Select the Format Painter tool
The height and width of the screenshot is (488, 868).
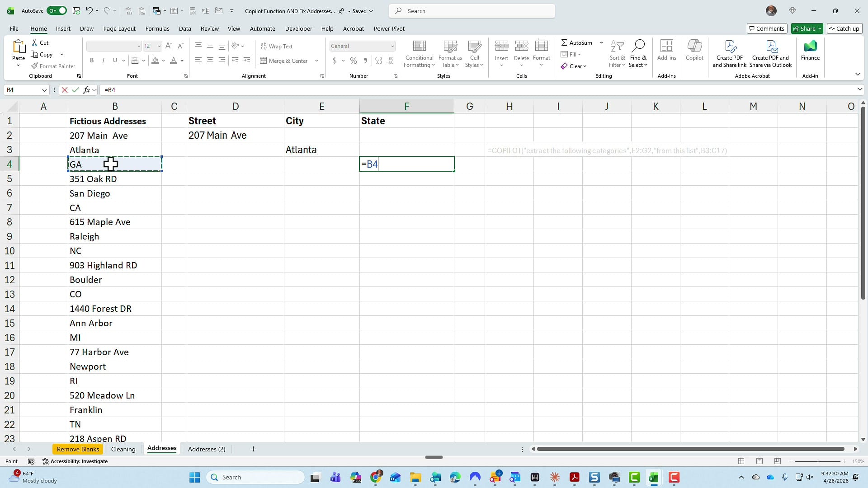pyautogui.click(x=53, y=66)
